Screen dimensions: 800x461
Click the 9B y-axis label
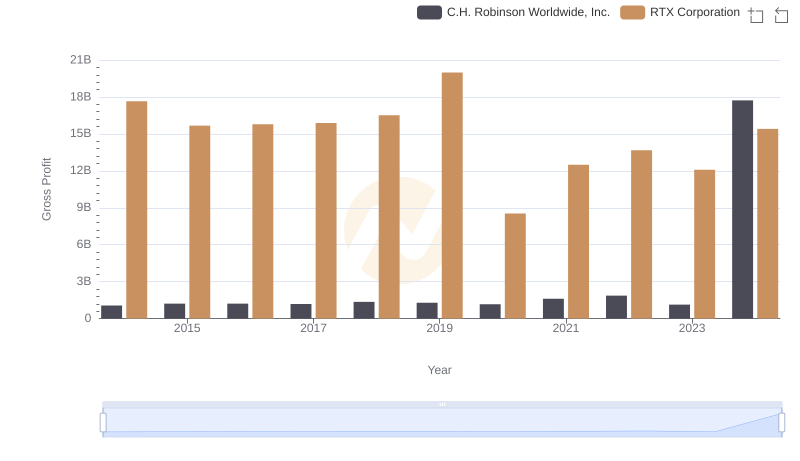pos(84,208)
